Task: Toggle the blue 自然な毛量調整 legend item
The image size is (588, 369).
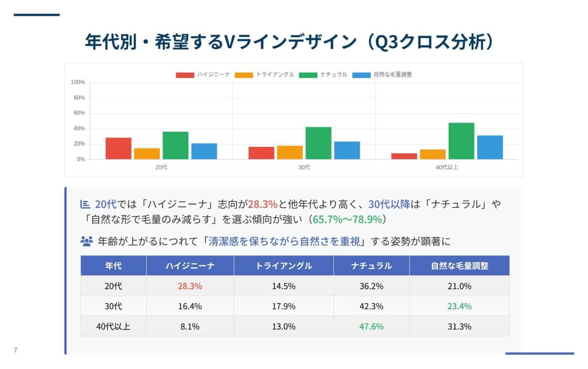Action: [382, 75]
